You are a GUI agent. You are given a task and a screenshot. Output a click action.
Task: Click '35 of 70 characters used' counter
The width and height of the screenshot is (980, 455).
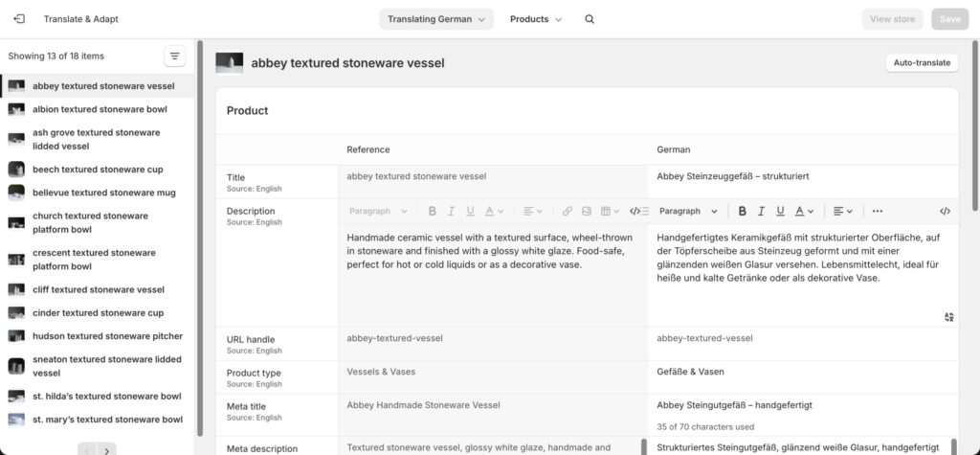(x=705, y=427)
